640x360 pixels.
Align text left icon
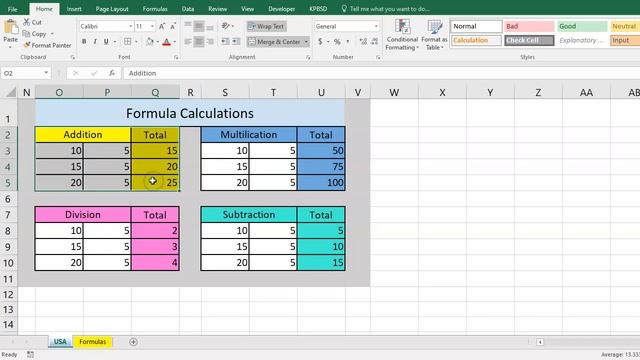point(188,41)
